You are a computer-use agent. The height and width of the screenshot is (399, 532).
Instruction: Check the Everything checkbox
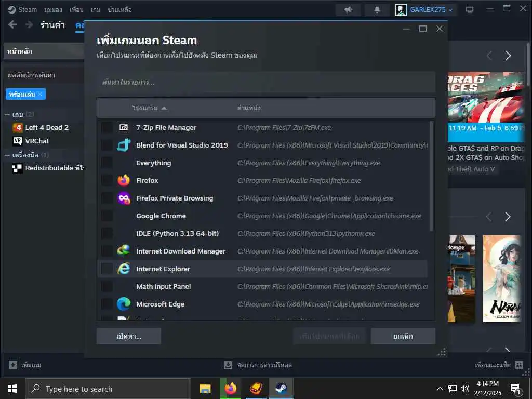click(x=107, y=163)
